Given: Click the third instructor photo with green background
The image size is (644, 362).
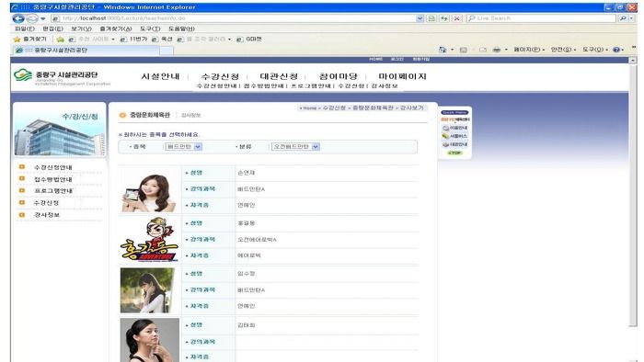Looking at the screenshot, I should [147, 290].
